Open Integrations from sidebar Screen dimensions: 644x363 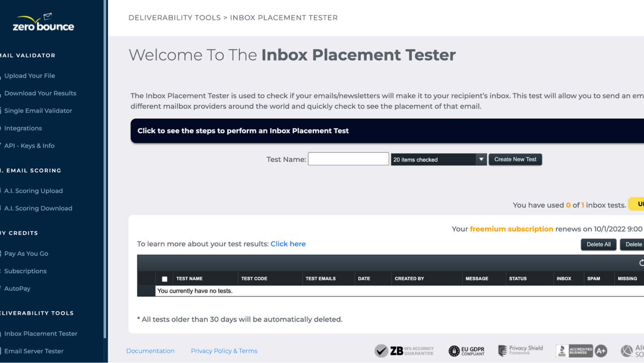[23, 128]
